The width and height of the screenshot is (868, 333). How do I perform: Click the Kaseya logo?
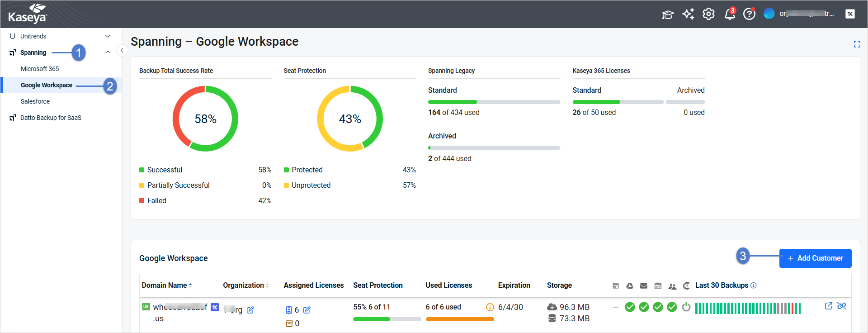tap(28, 14)
